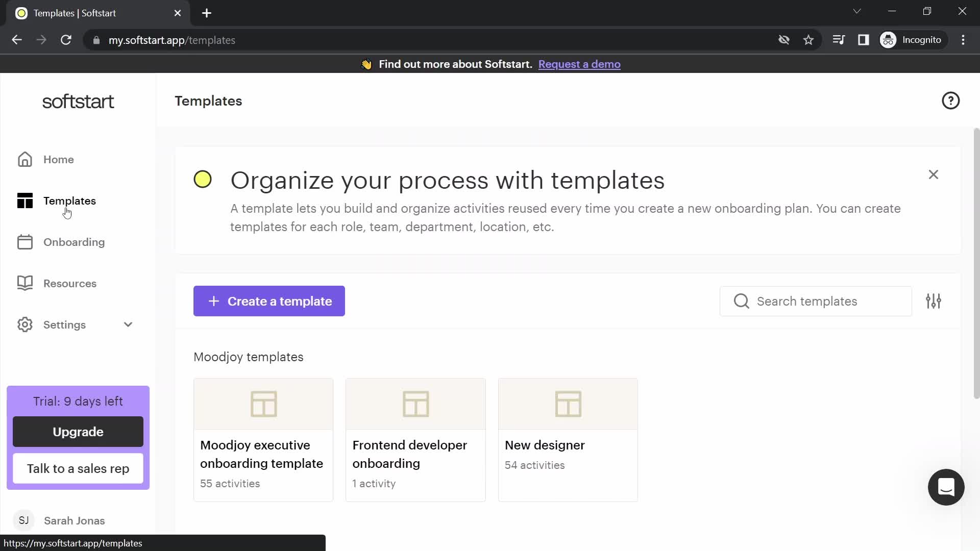Click the search magnifier icon

pyautogui.click(x=741, y=302)
